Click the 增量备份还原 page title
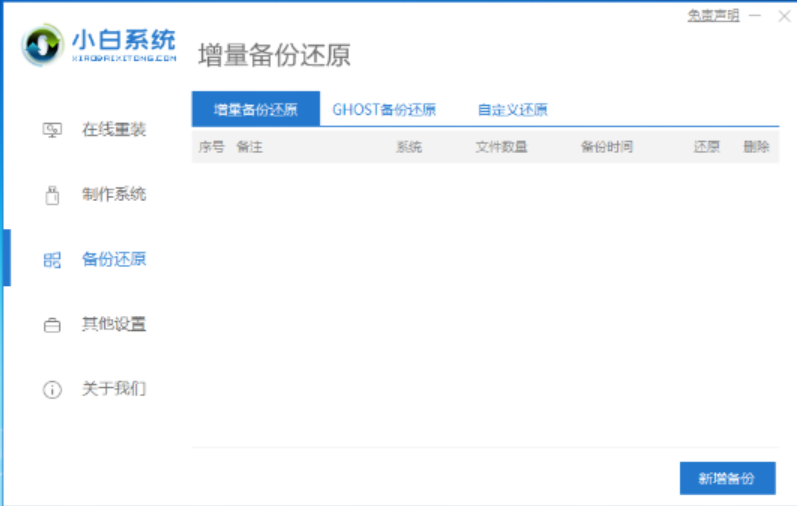The height and width of the screenshot is (506, 797). click(274, 55)
